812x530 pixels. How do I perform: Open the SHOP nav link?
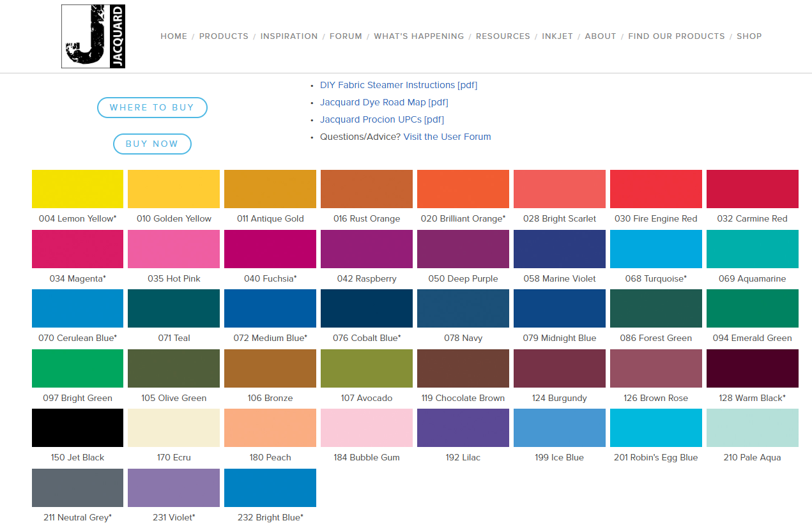pyautogui.click(x=749, y=36)
